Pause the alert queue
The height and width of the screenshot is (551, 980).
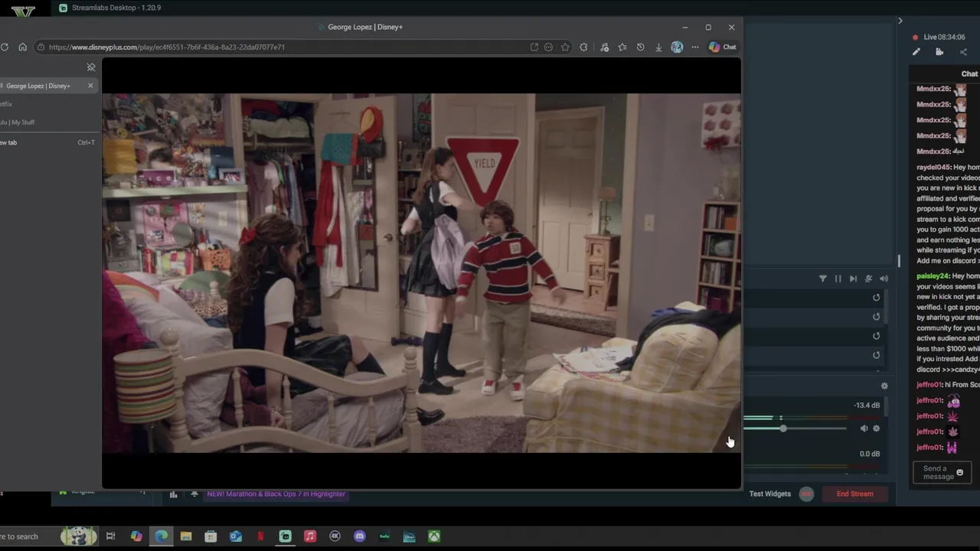click(838, 279)
